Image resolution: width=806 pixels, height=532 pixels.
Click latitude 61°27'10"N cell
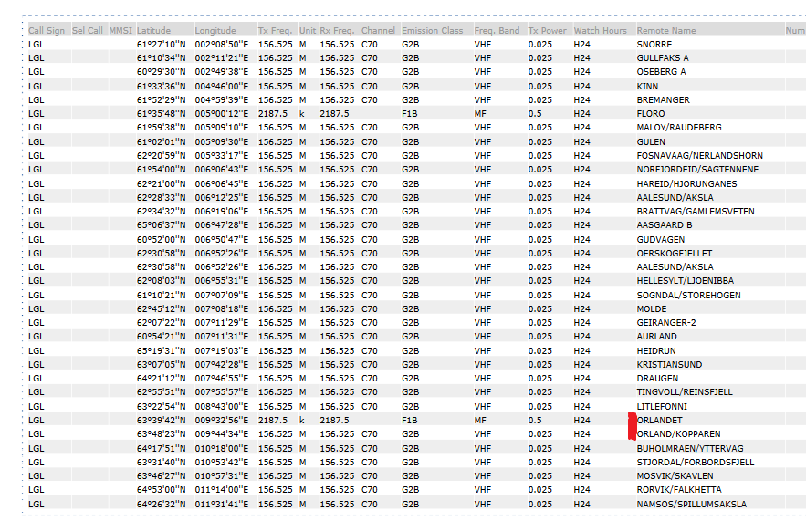(161, 44)
